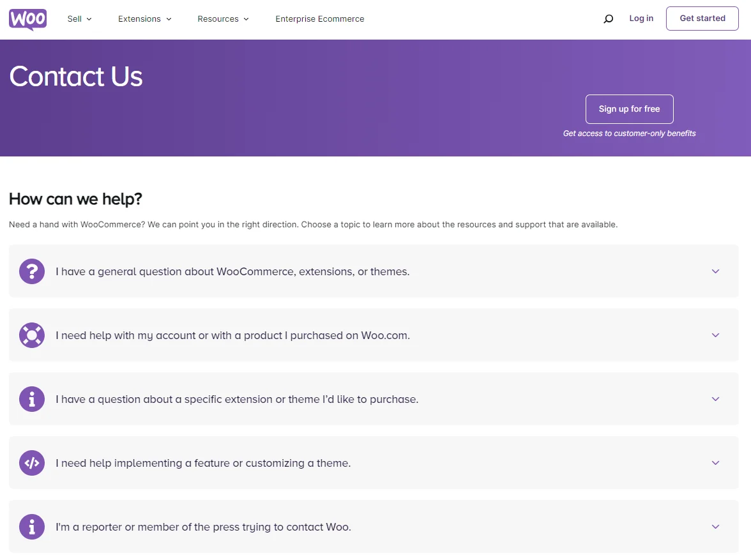
Task: Expand chevron for implementing a feature row
Action: pyautogui.click(x=715, y=463)
